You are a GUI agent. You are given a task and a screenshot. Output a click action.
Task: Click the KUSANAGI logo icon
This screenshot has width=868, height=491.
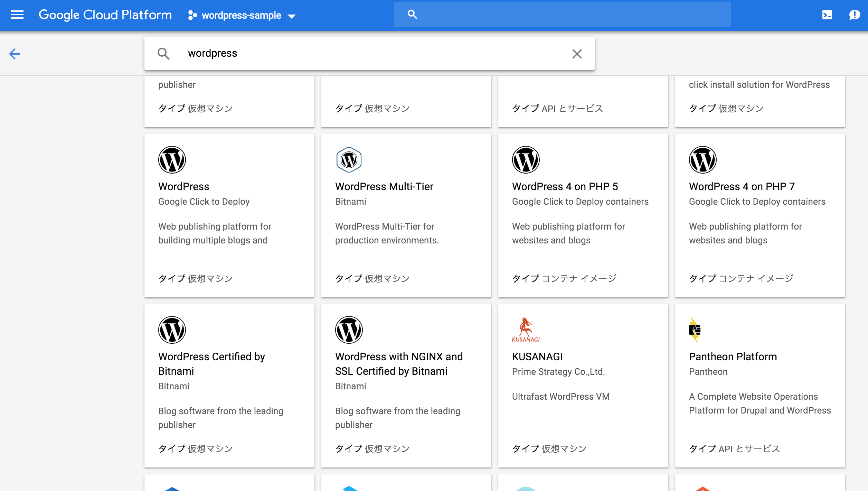click(526, 330)
